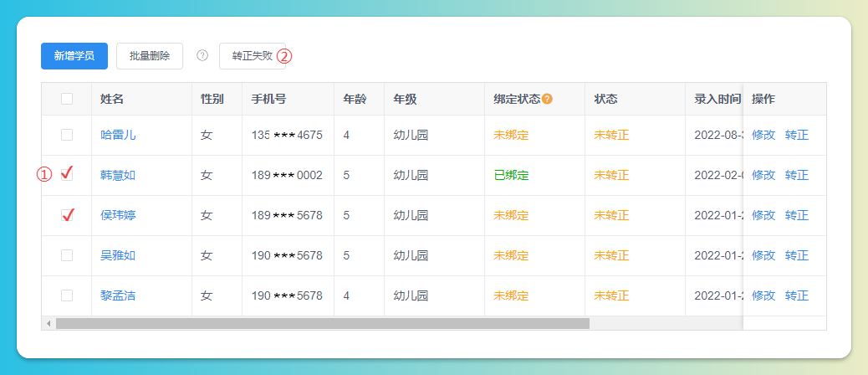Click 修改 for 黎孟洁
The width and height of the screenshot is (868, 375).
(x=763, y=295)
